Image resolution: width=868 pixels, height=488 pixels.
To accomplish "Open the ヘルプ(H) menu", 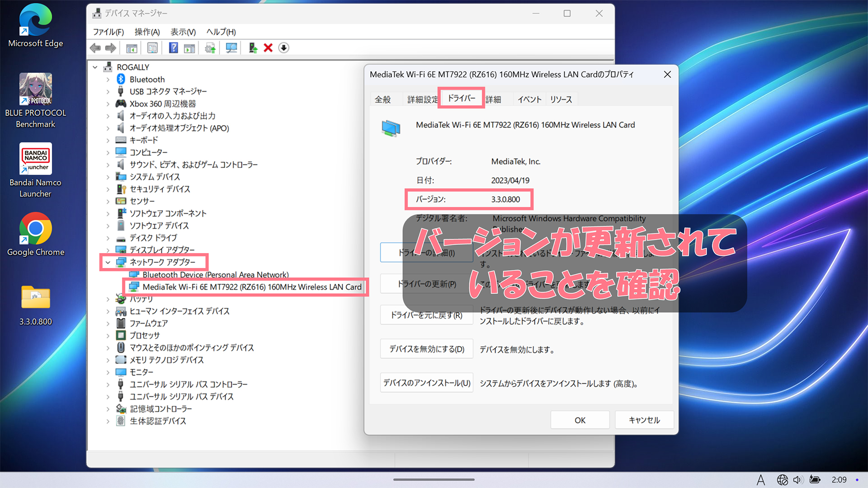I will [x=221, y=32].
